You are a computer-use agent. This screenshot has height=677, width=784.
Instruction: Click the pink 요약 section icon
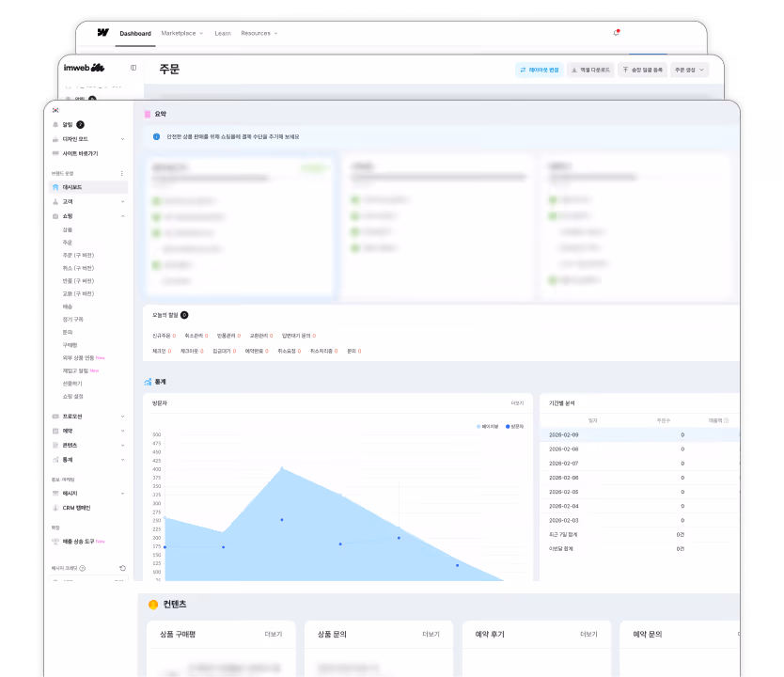click(148, 114)
